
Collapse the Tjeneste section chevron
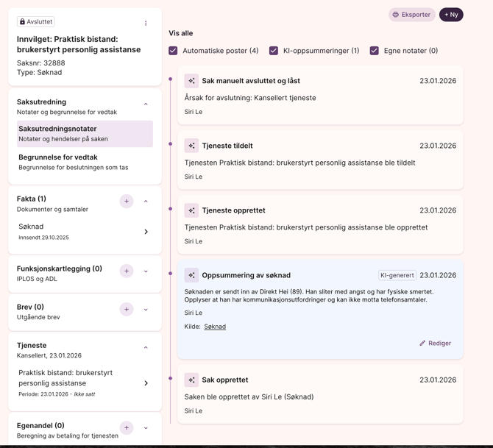click(146, 348)
